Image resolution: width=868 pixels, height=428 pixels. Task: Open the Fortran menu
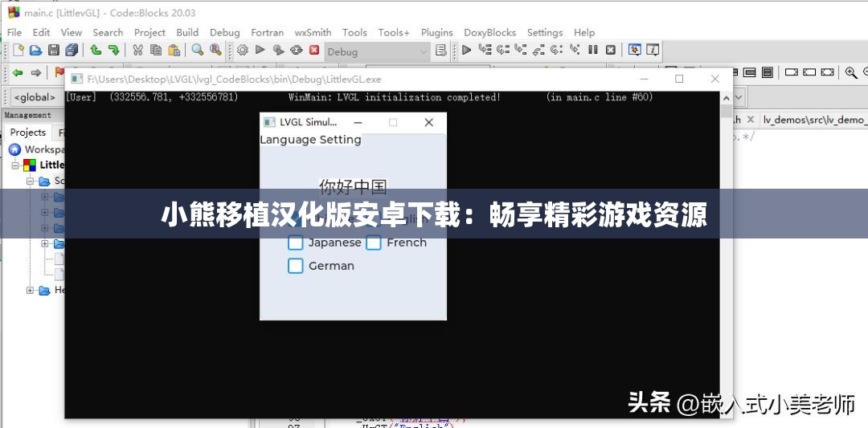268,33
